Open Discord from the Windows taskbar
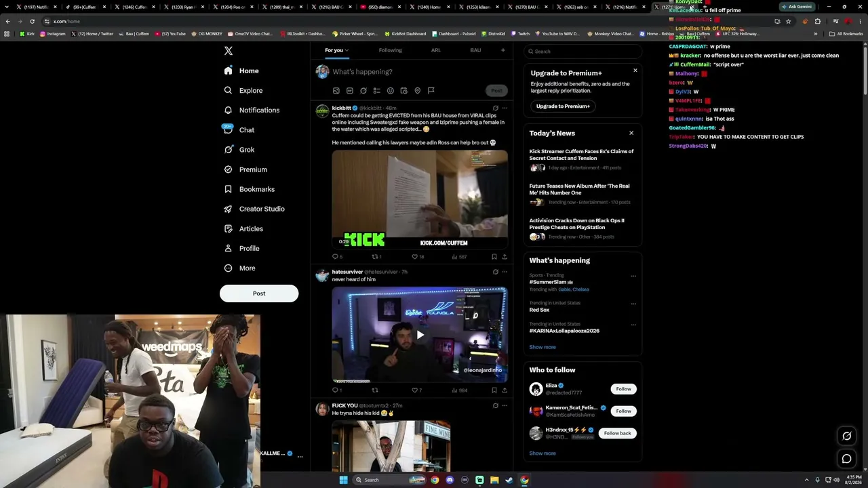The image size is (868, 488). coord(449,480)
